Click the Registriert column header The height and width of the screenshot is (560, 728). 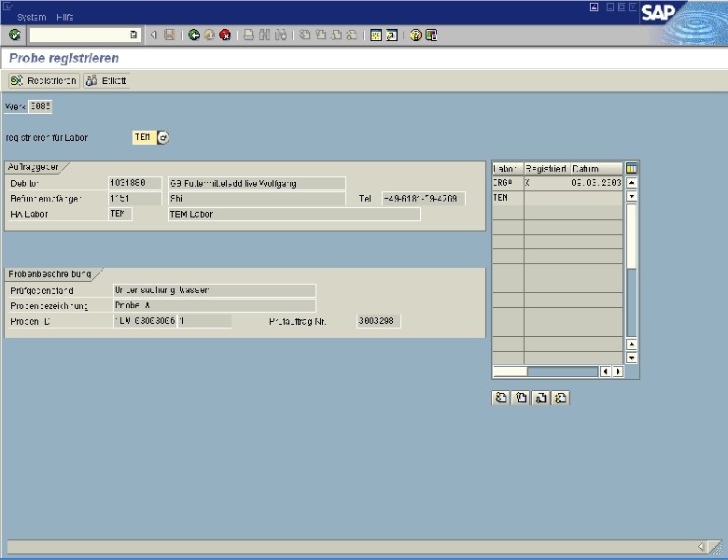point(547,168)
